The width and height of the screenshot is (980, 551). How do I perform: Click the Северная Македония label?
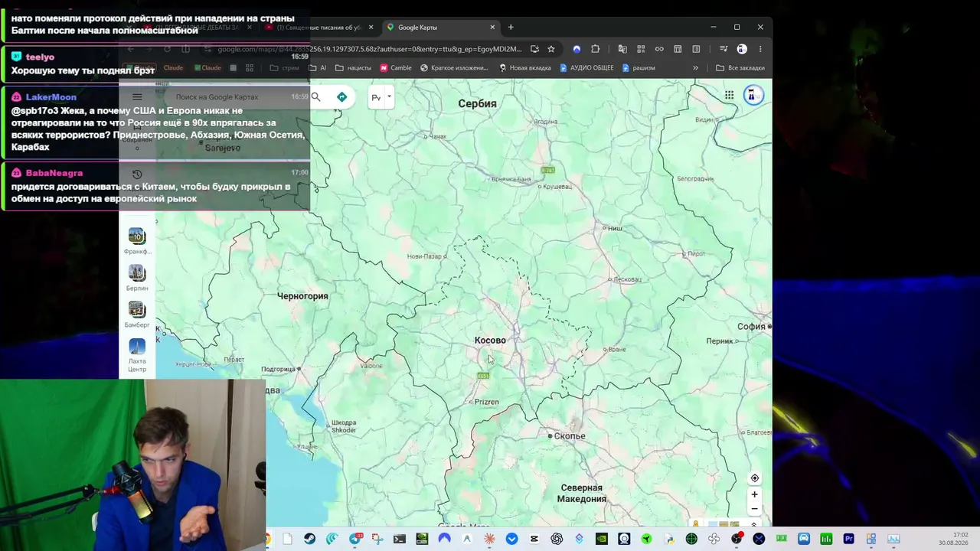tap(582, 494)
